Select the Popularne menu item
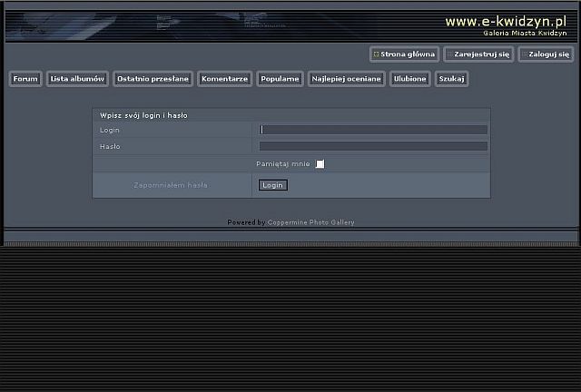 [280, 79]
